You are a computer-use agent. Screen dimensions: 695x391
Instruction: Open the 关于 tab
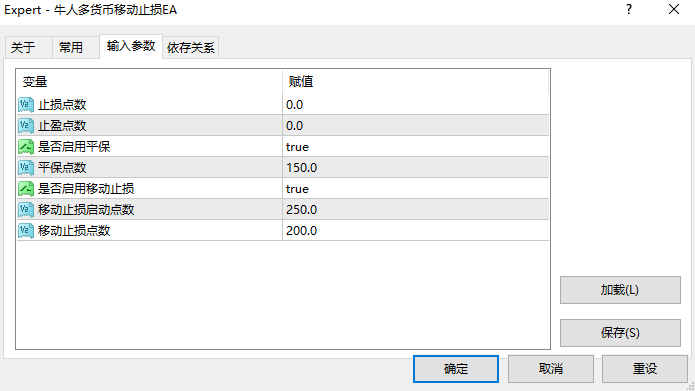pos(28,47)
